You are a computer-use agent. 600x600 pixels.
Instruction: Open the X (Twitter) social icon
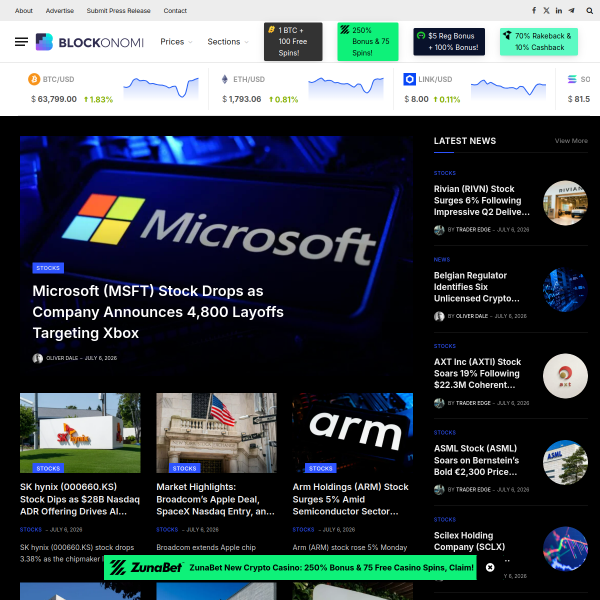coord(546,10)
